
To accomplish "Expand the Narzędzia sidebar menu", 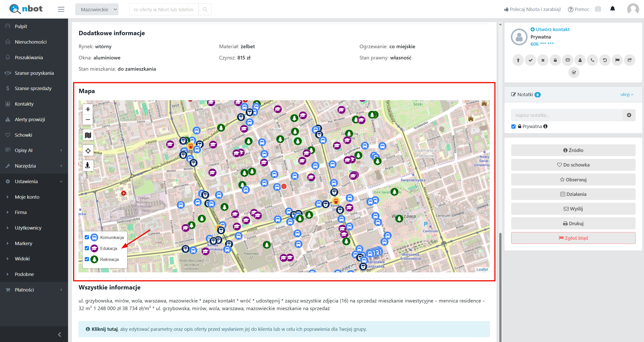I will coord(34,166).
